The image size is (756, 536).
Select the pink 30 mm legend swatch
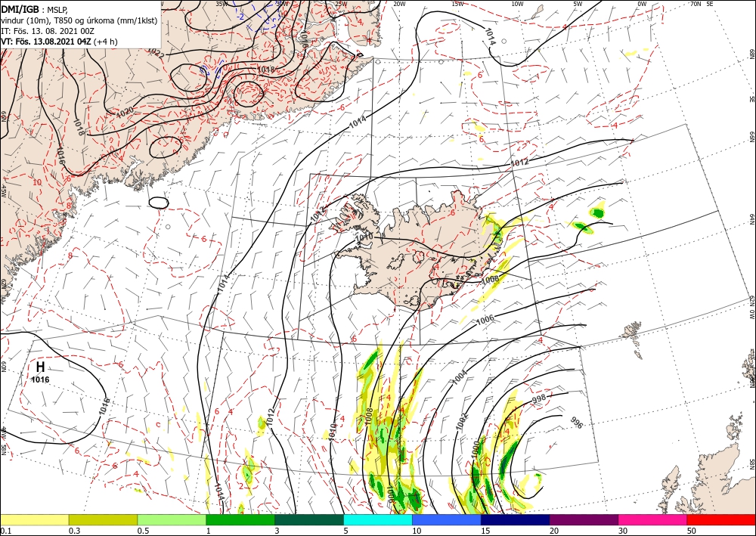coord(653,519)
